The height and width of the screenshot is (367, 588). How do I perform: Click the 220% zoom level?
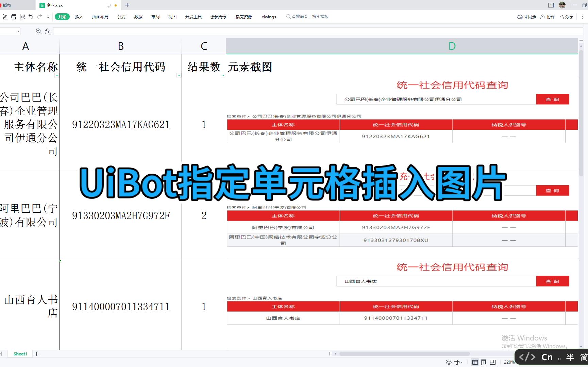[x=509, y=362]
